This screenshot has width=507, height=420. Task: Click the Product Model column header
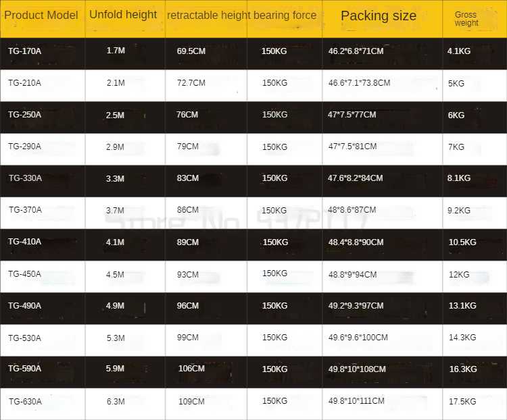click(x=41, y=15)
